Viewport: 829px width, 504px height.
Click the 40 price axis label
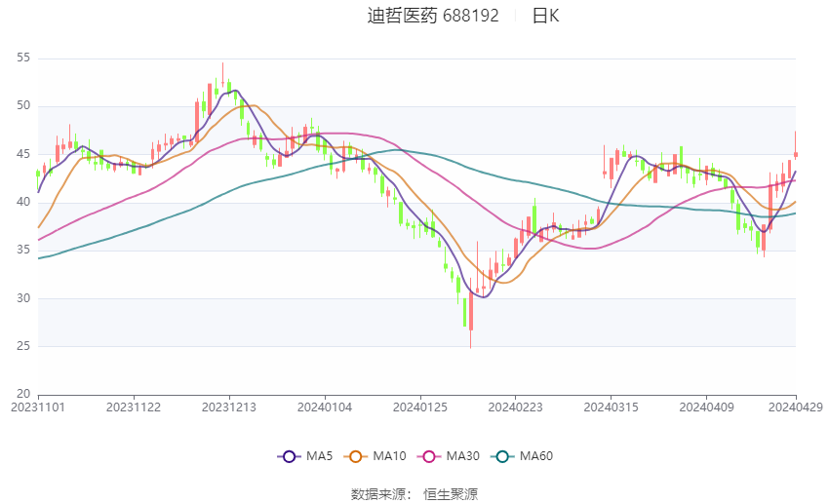(24, 202)
